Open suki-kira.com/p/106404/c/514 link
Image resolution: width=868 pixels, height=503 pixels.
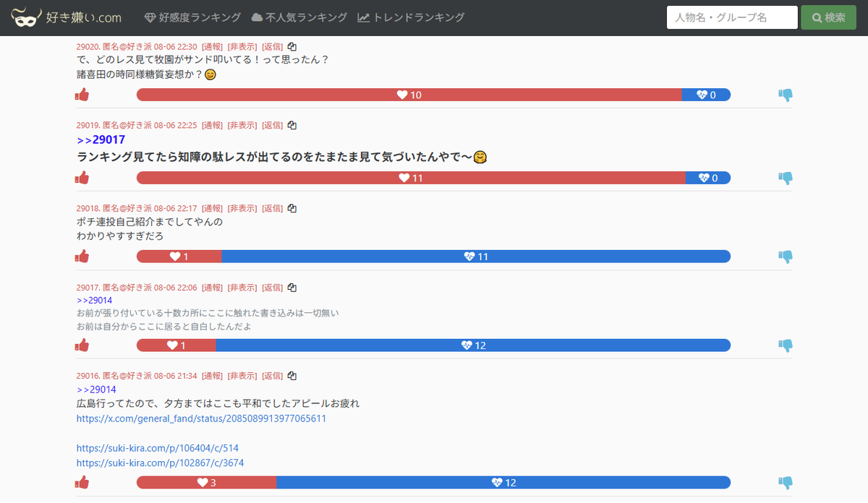click(x=158, y=448)
